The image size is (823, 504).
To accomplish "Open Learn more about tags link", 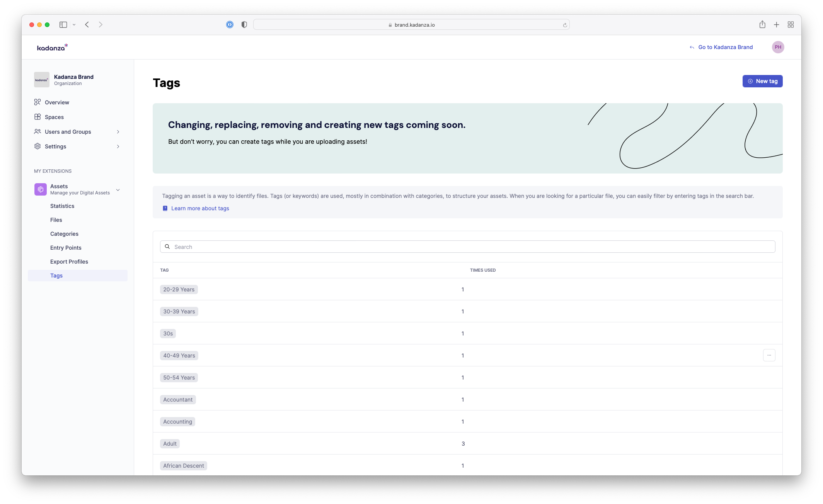I will coord(200,208).
